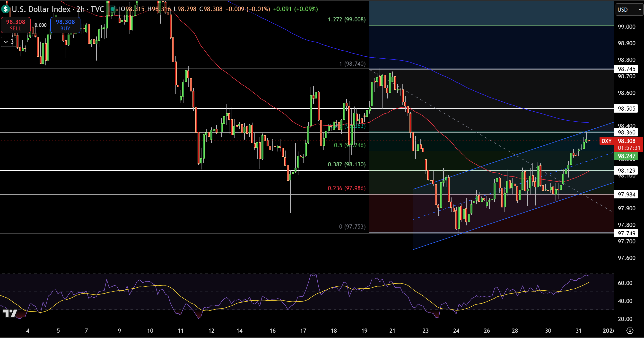
Task: Click the green market status dot
Action: [113, 9]
